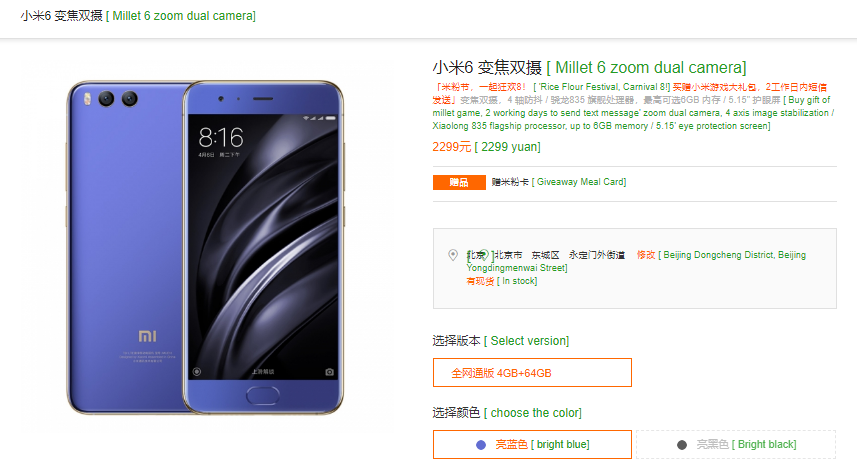
Task: Click the camera icon on phone lock screen
Action: (x=329, y=372)
